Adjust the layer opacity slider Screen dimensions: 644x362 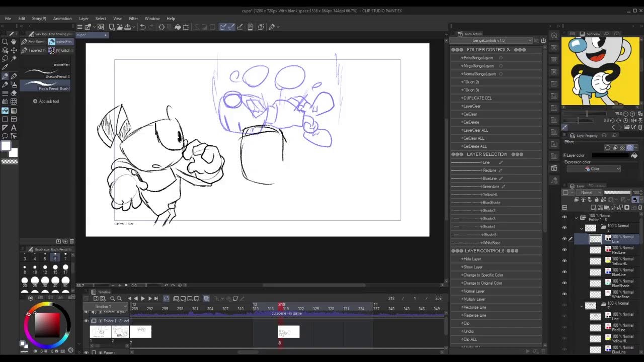[617, 193]
